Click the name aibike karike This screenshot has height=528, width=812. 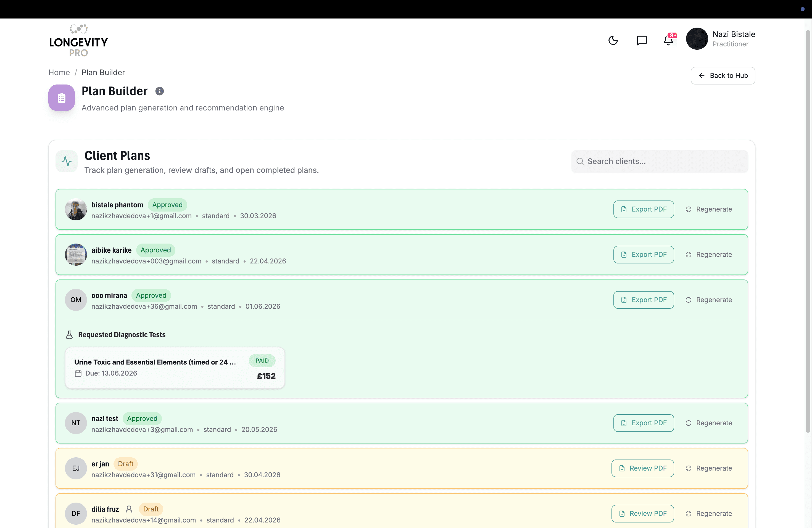pyautogui.click(x=112, y=250)
